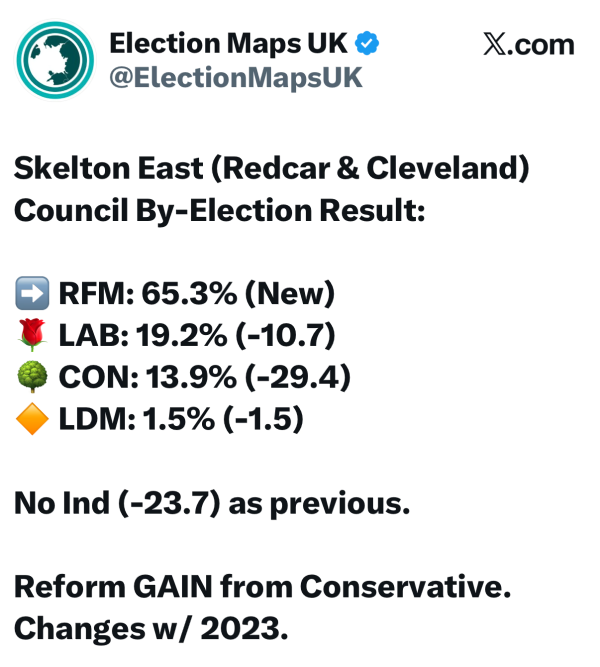
Task: Click the RFM: 65.3% (New) text
Action: pos(195,295)
